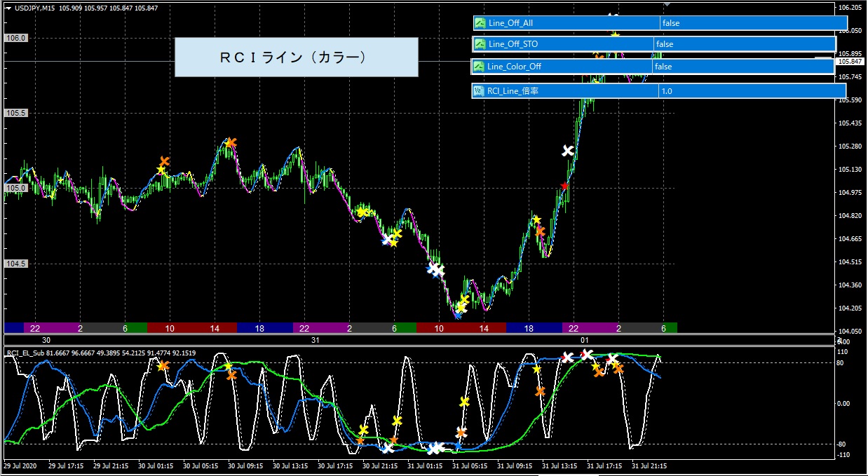Image resolution: width=868 pixels, height=476 pixels.
Task: Click the RCI_Line_倍率 numeric parameter icon
Action: coord(480,91)
